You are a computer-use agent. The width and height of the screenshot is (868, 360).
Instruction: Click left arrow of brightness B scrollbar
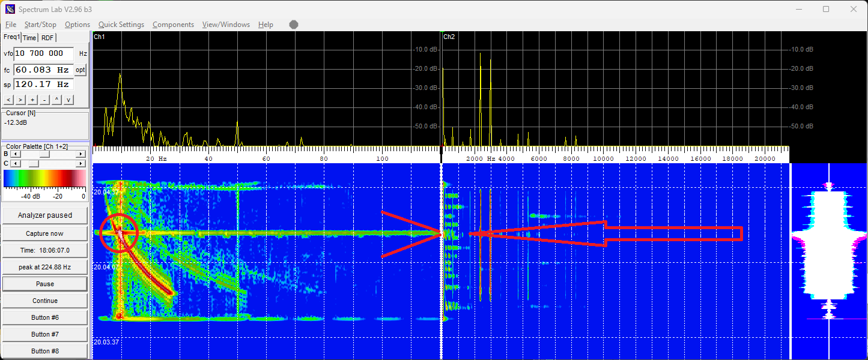[x=14, y=154]
